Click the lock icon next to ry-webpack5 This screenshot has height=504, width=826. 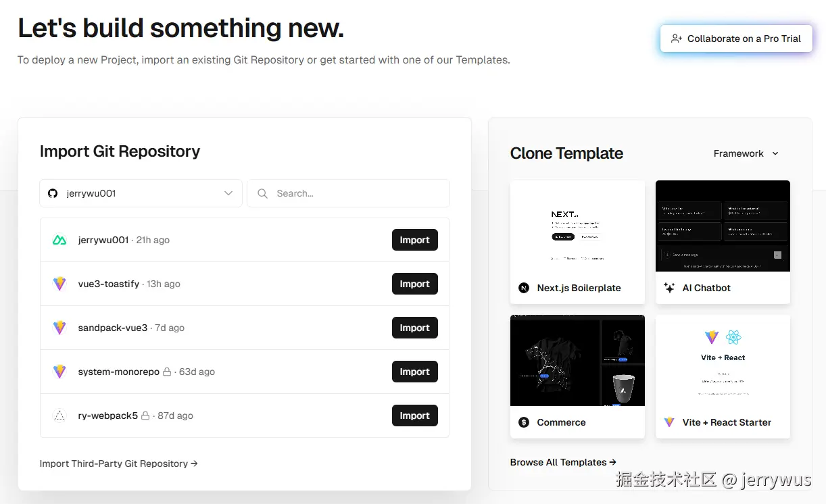click(x=145, y=415)
